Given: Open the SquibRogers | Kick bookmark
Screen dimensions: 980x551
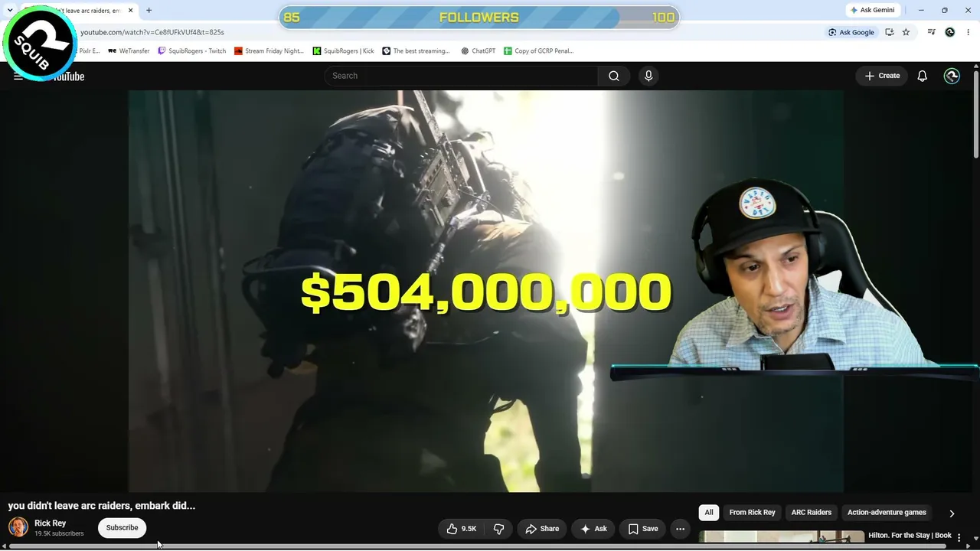Looking at the screenshot, I should pos(343,51).
